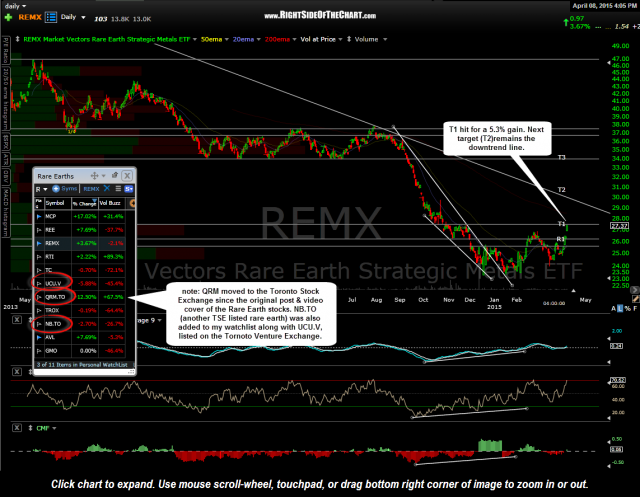Open the daily layout dropdown at top left
The width and height of the screenshot is (640, 497).
[x=15, y=6]
